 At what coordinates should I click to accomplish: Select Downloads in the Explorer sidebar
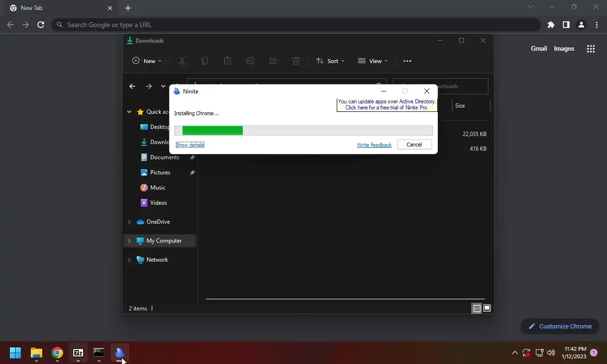pyautogui.click(x=160, y=142)
